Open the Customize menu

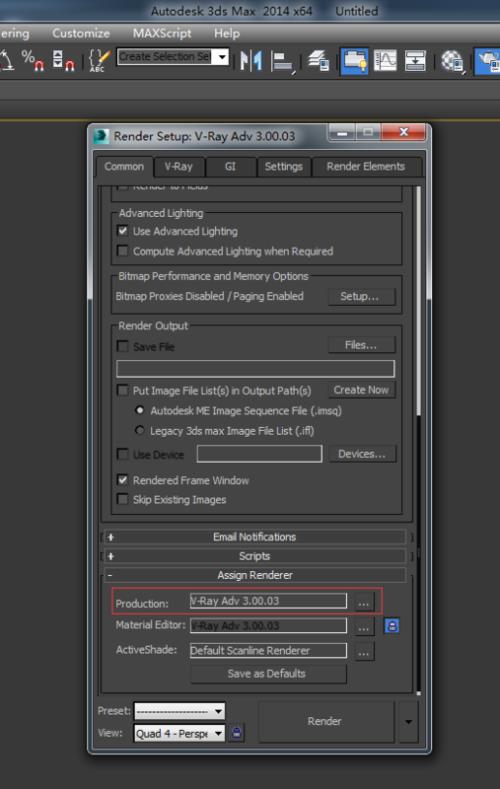pos(80,33)
